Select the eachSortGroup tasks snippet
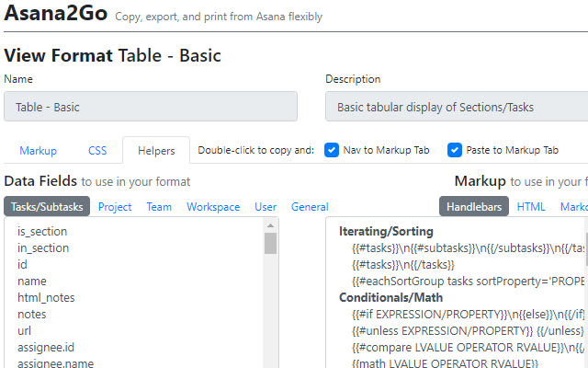Screen dimensions: 588x368 point(468,281)
